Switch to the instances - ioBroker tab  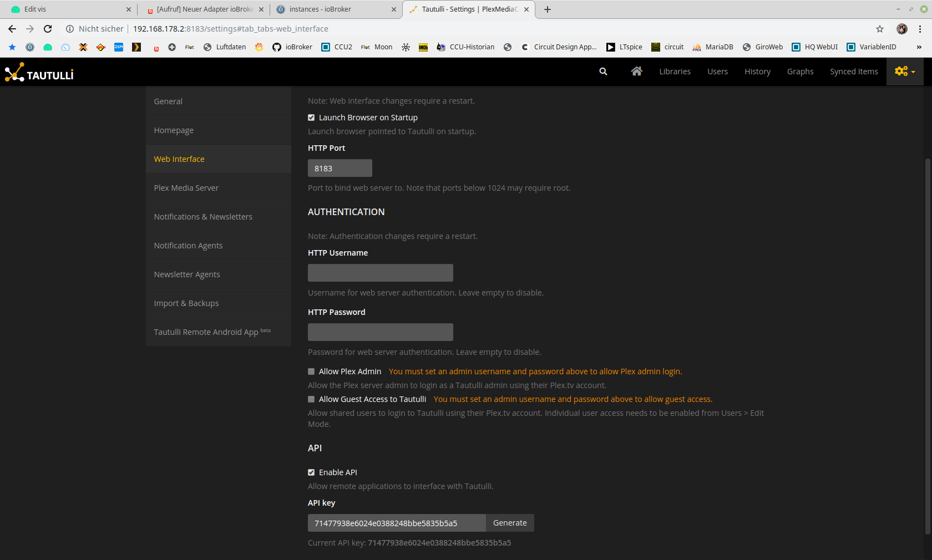[x=336, y=9]
